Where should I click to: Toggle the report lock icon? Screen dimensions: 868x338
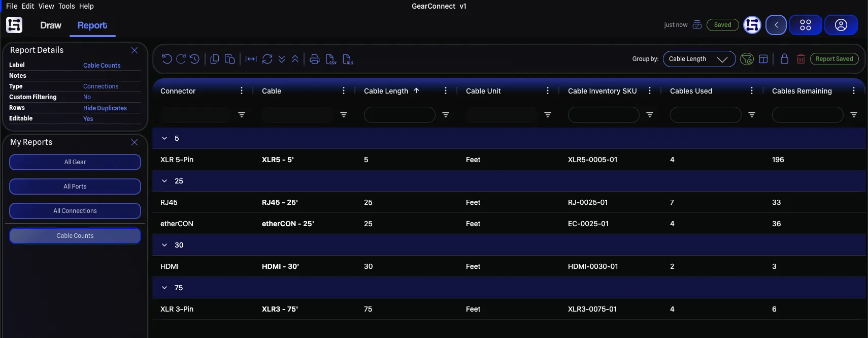click(x=784, y=59)
